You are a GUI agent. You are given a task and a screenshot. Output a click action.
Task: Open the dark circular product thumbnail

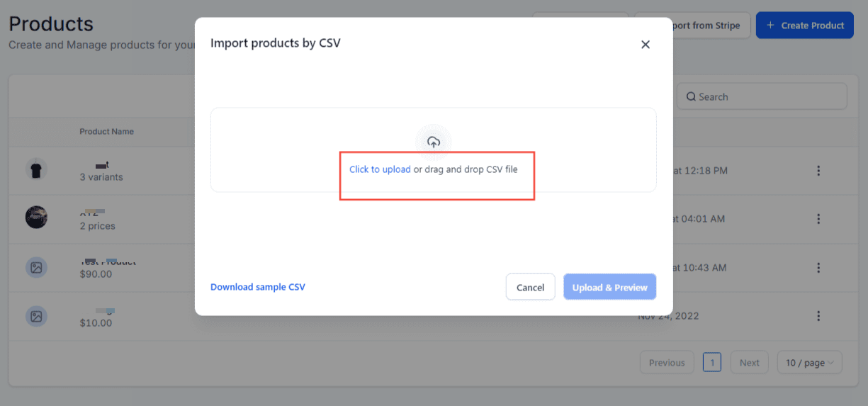(36, 218)
